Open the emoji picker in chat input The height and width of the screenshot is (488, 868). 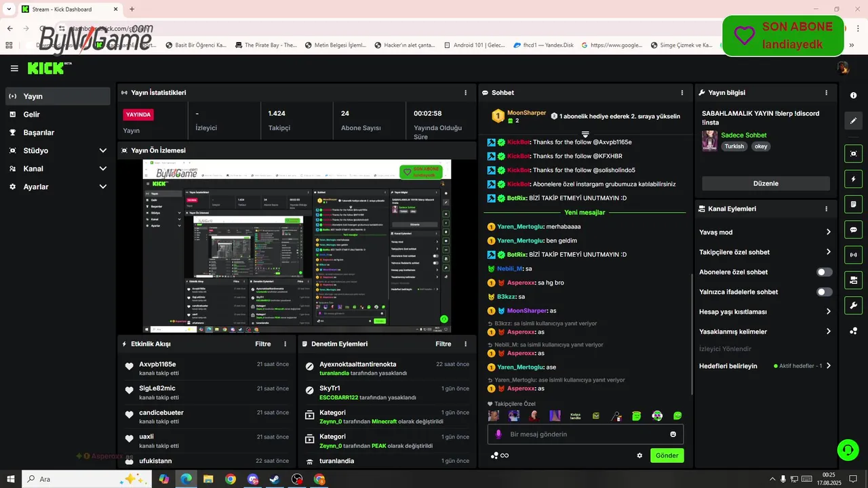coord(673,434)
